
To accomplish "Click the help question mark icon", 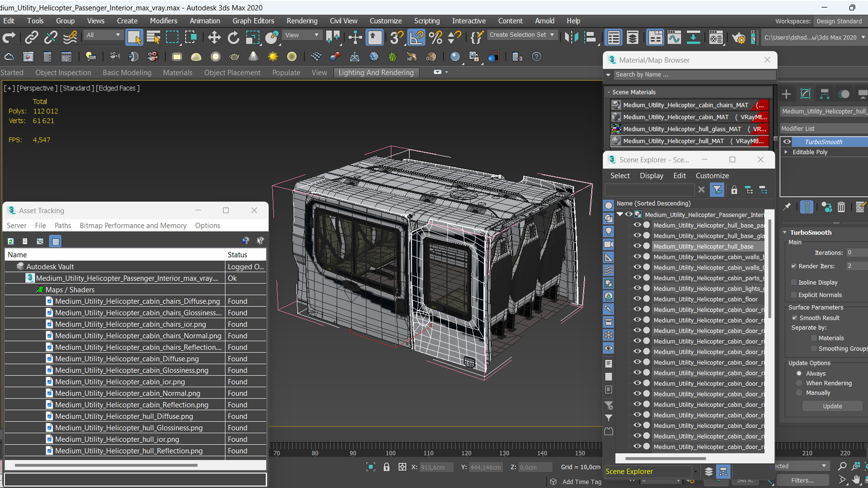I will pyautogui.click(x=536, y=56).
